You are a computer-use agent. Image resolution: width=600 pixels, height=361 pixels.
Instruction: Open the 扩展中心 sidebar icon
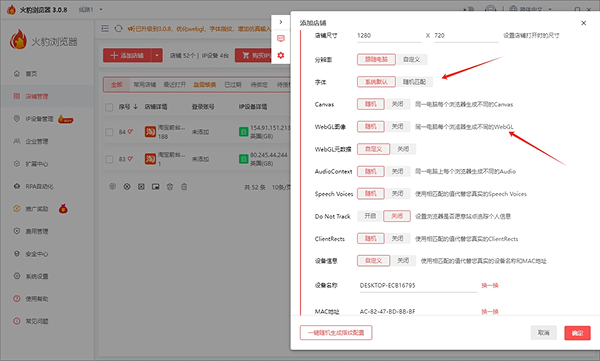point(16,163)
